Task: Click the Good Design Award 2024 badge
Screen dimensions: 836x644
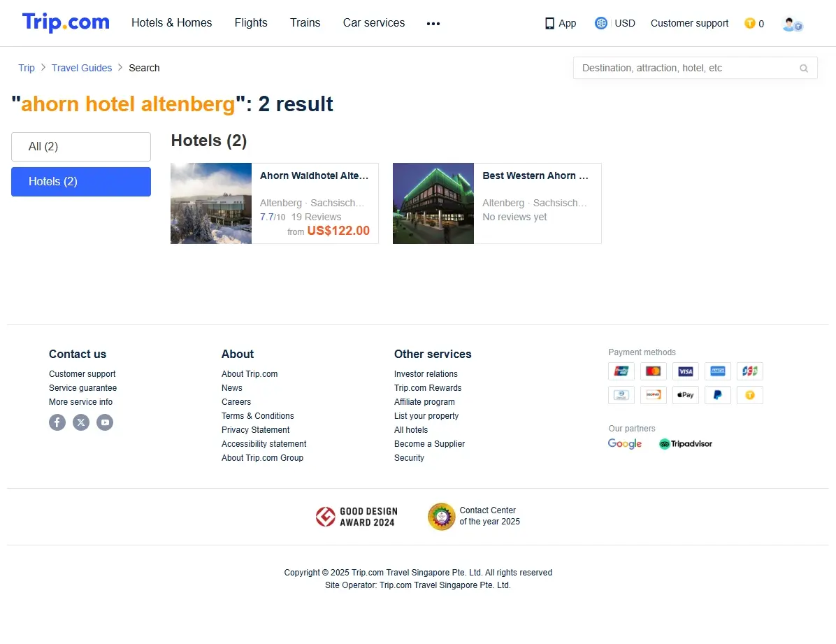Action: [x=356, y=517]
